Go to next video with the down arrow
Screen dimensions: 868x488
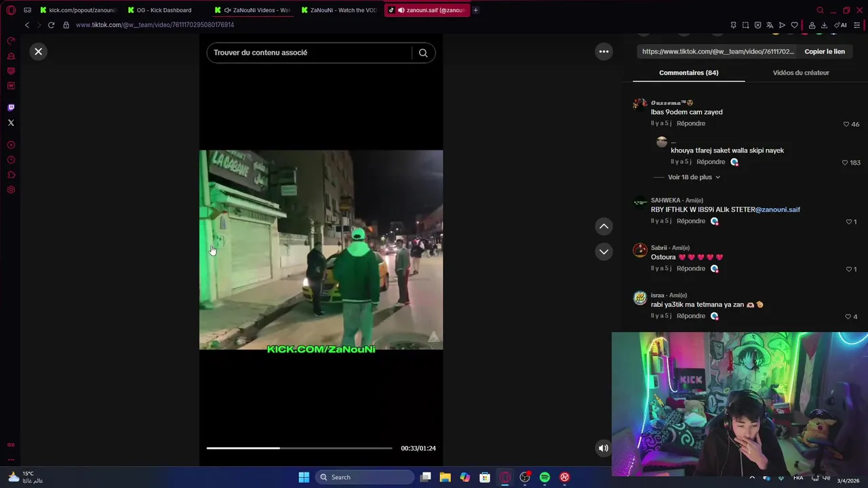pos(604,251)
